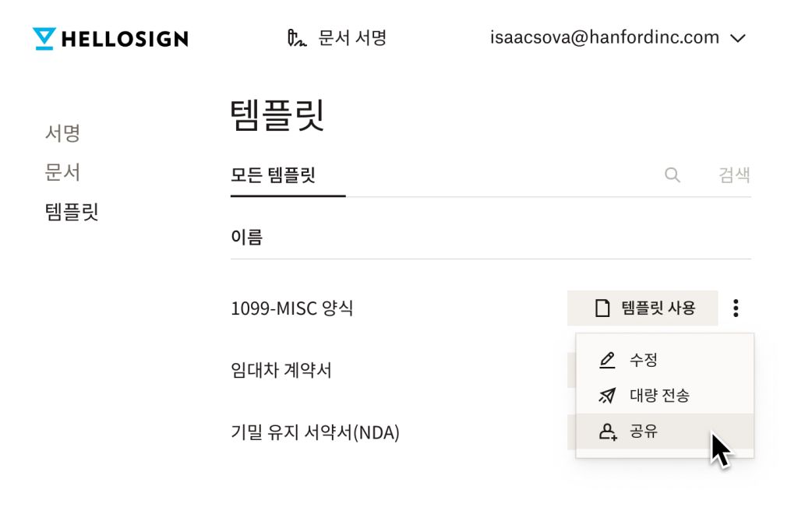
Task: Click the pencil icon next to 수정
Action: 607,361
